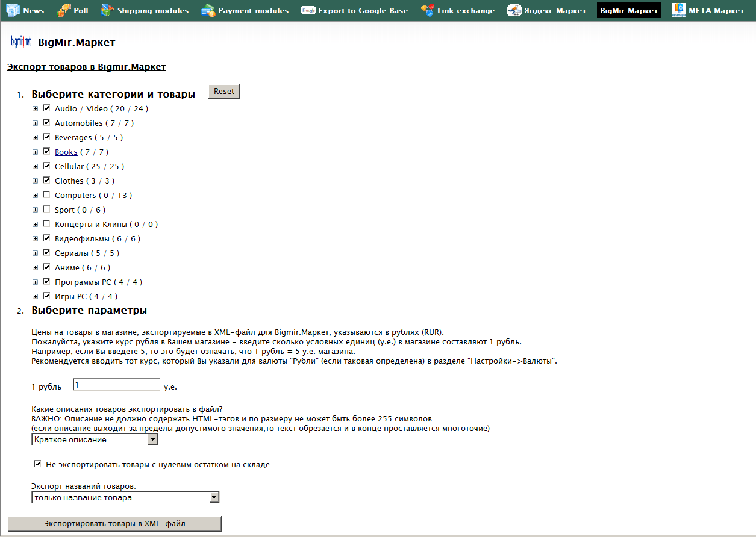Uncheck the Видеофильмы category checkbox
The width and height of the screenshot is (756, 537).
pyautogui.click(x=46, y=238)
